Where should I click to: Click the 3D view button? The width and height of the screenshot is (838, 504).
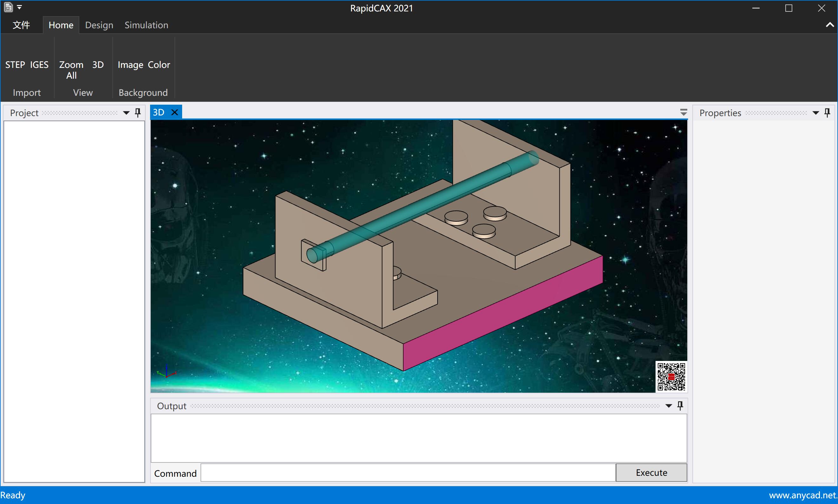[98, 64]
